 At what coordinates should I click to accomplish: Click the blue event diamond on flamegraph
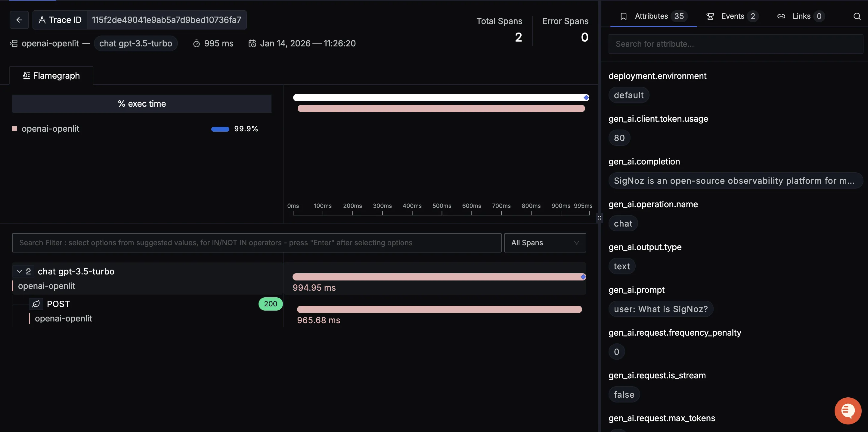pyautogui.click(x=586, y=98)
